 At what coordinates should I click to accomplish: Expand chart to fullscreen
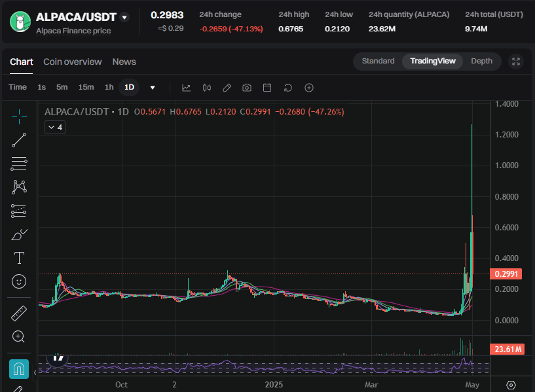[x=516, y=62]
